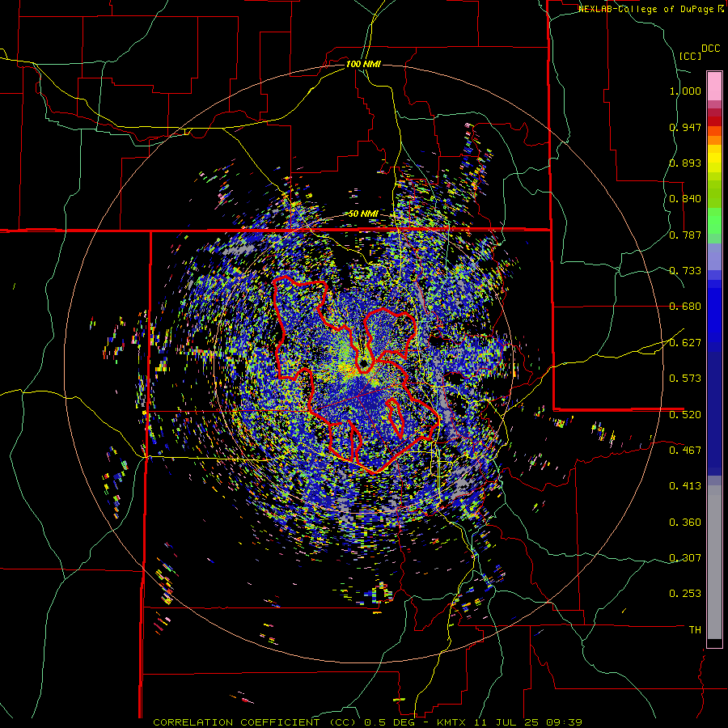Image resolution: width=728 pixels, height=728 pixels.
Task: Click the TH threshold label
Action: (695, 630)
